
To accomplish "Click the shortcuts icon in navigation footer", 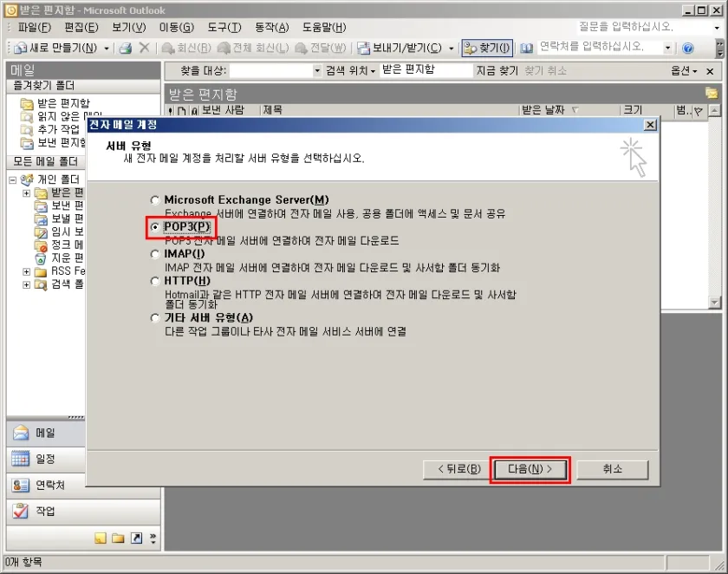I will pyautogui.click(x=136, y=538).
